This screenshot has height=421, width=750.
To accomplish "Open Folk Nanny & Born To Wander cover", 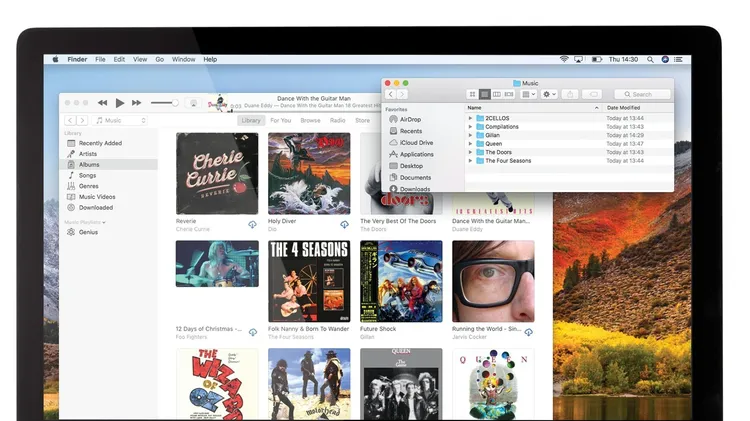I will coord(309,281).
